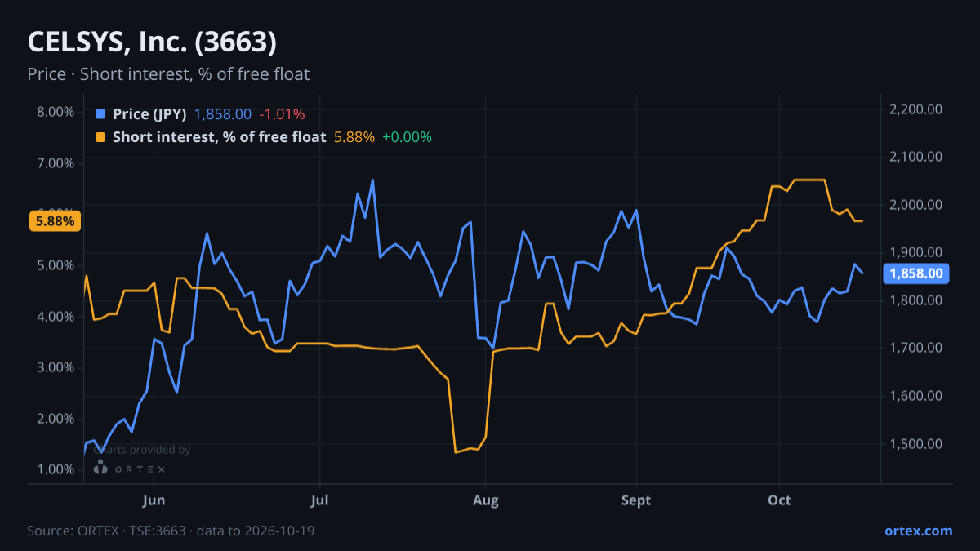Click the 2,000.00 right axis label
The height and width of the screenshot is (551, 980).
tap(916, 205)
